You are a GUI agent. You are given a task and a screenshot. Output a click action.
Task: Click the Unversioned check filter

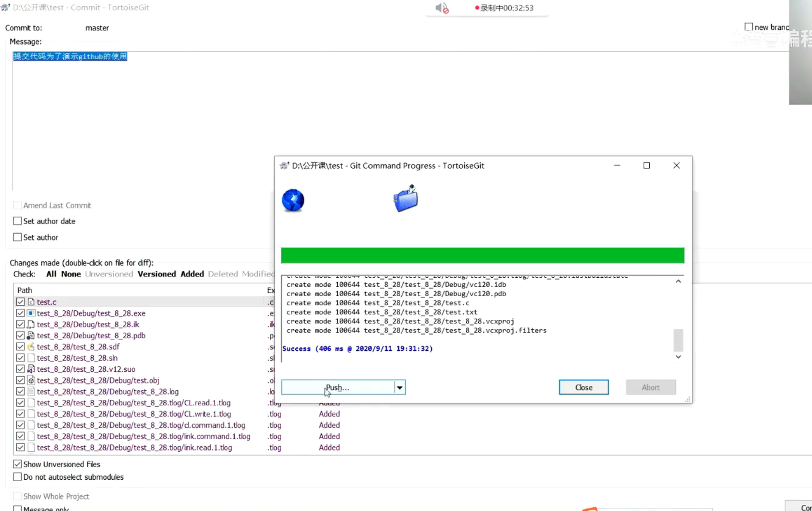109,274
